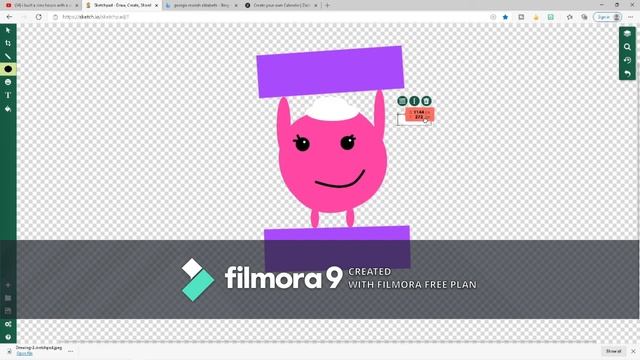Select the arrow Select tool in left toolbar

pos(8,30)
